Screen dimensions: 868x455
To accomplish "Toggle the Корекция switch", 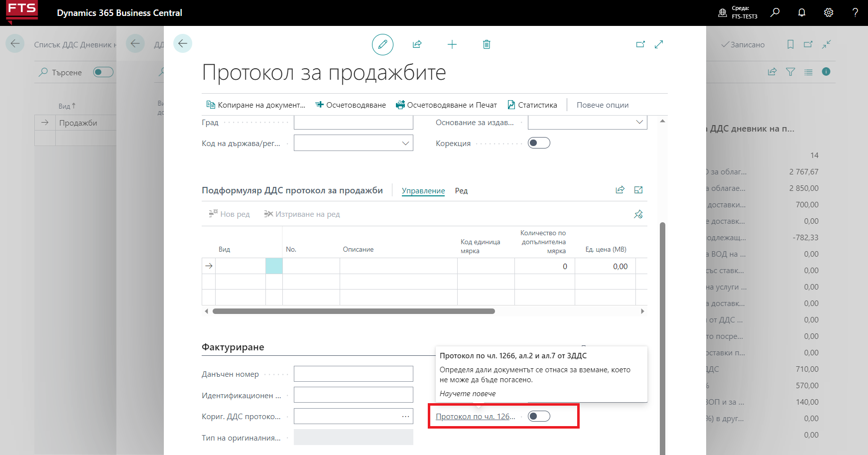I will [539, 143].
